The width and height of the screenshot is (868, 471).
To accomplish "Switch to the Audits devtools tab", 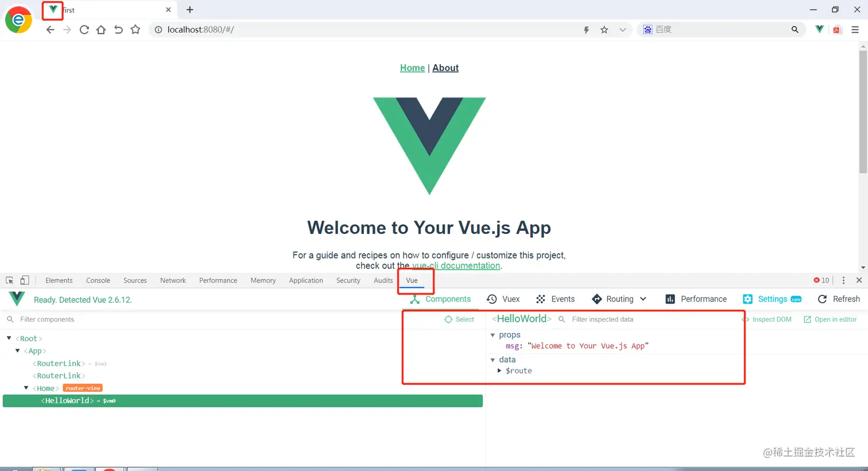I will point(383,280).
